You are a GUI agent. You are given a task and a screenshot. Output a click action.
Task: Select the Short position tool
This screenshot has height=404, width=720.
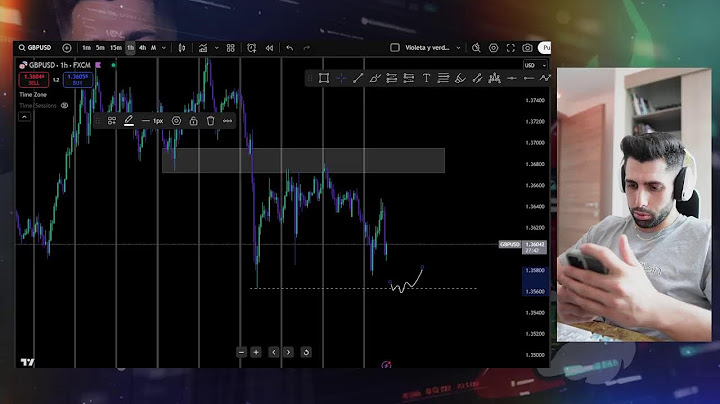409,79
